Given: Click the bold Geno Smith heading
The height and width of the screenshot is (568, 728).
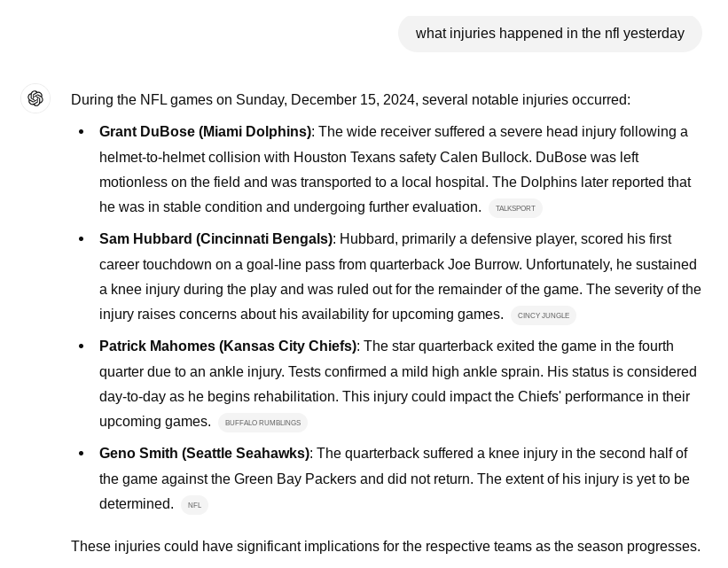Looking at the screenshot, I should (204, 454).
